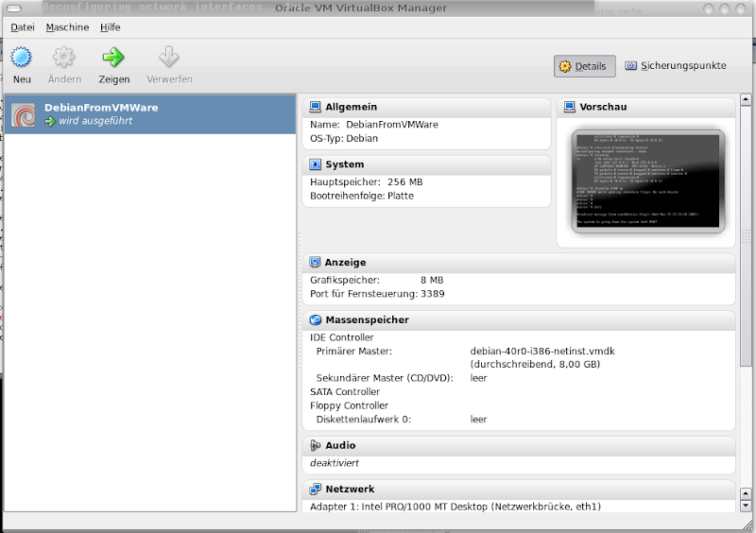Image resolution: width=756 pixels, height=533 pixels.
Task: Click the 'wird ausgeführt' status text
Action: coord(95,121)
